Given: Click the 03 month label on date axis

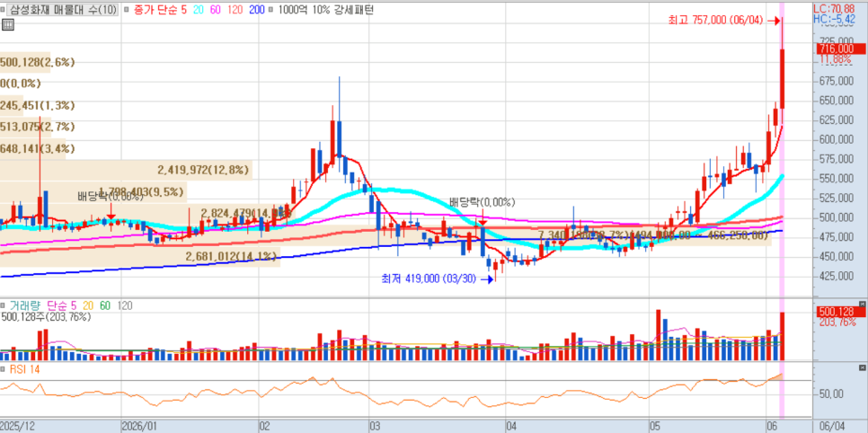Looking at the screenshot, I should [x=376, y=427].
